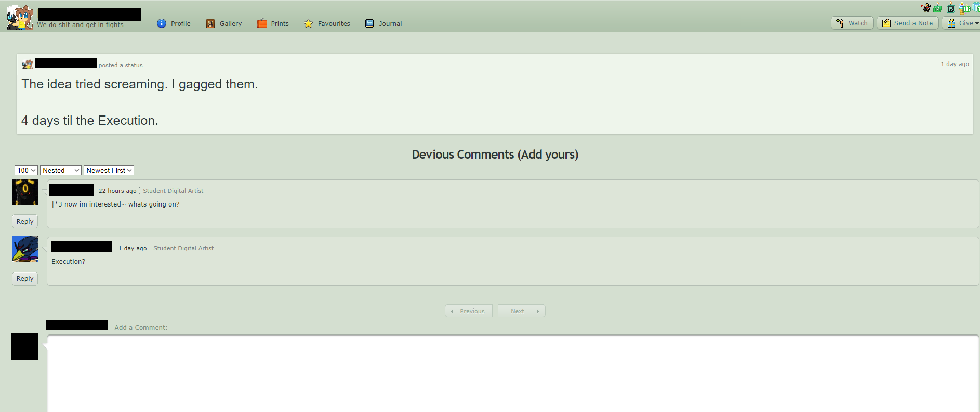Click the llama badge icon
Viewport: 980px width, 412px height.
coord(926,8)
